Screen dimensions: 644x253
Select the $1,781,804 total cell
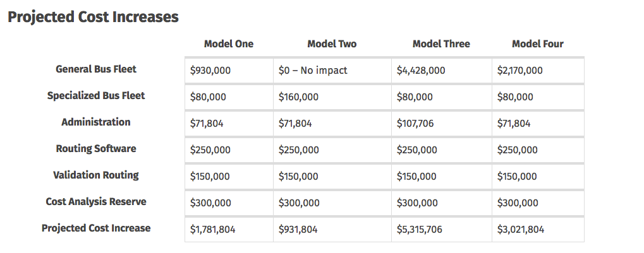click(x=213, y=230)
